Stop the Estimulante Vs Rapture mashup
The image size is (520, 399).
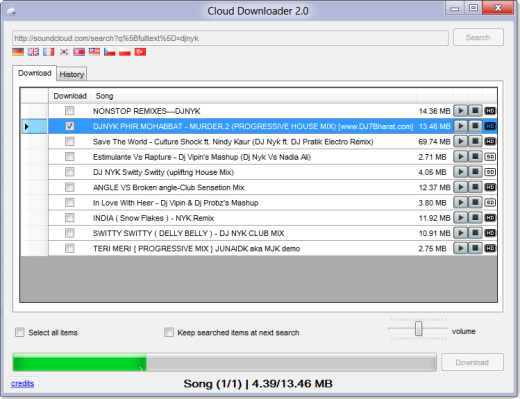(475, 157)
